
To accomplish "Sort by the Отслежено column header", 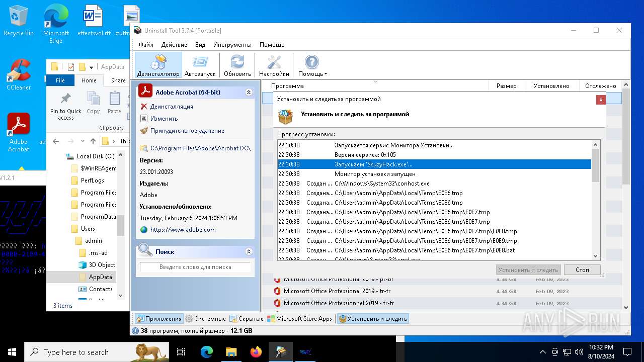I will click(601, 86).
